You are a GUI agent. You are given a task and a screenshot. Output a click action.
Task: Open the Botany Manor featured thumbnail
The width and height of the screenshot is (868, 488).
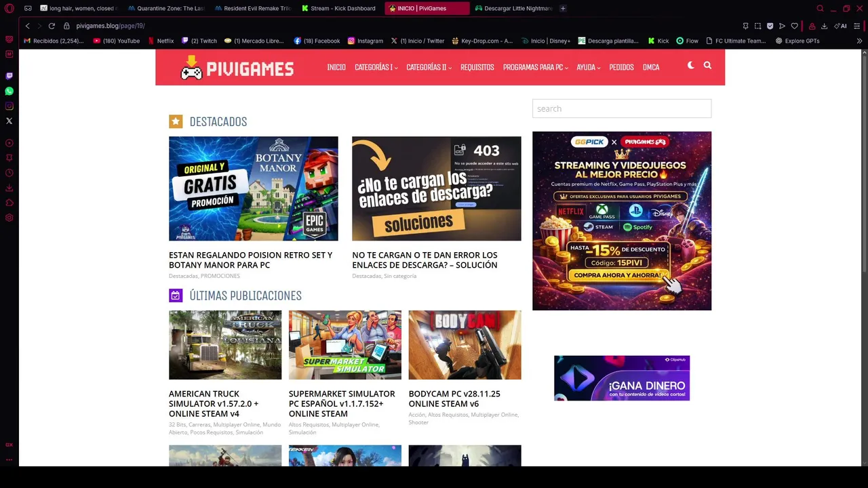254,188
